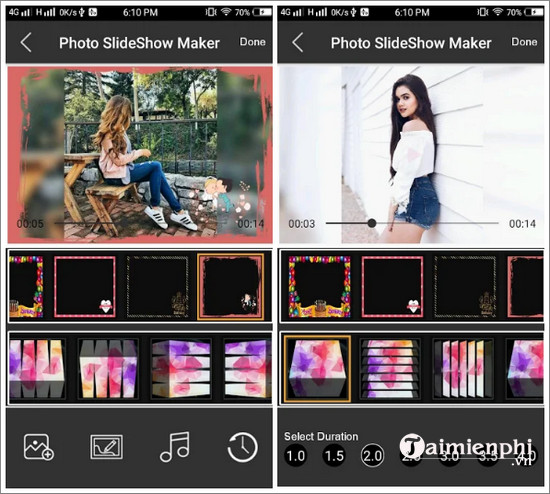This screenshot has width=550, height=494.
Task: Tap the USB icon in the right status bar
Action: pos(354,13)
